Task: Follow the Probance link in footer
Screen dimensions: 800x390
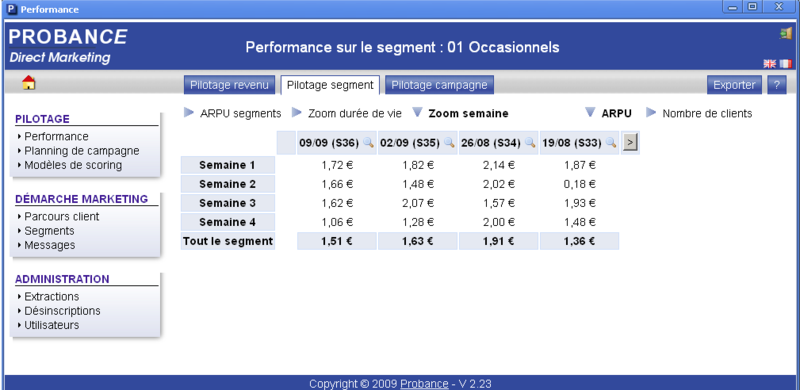Action: tap(424, 384)
